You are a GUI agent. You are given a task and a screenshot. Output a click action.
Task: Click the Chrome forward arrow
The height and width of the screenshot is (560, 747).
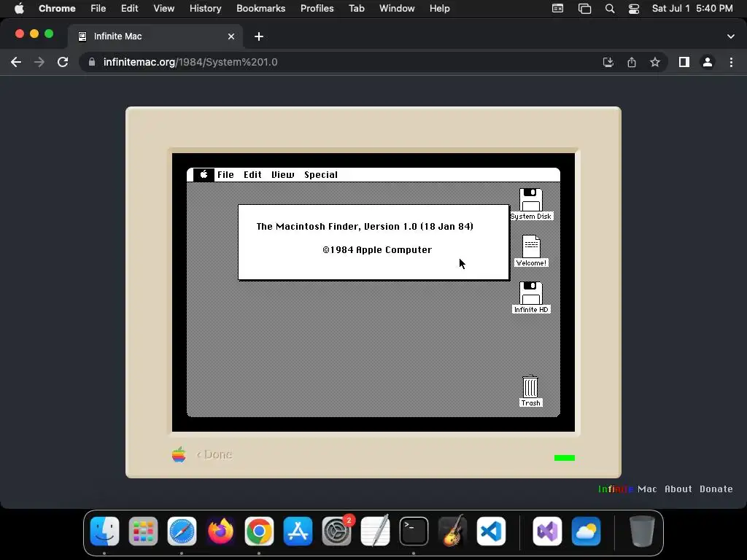39,63
